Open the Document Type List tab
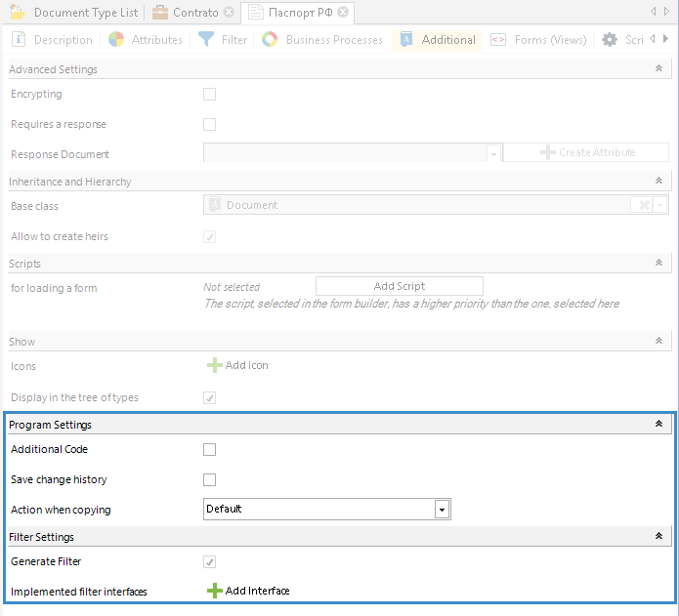 coord(76,13)
